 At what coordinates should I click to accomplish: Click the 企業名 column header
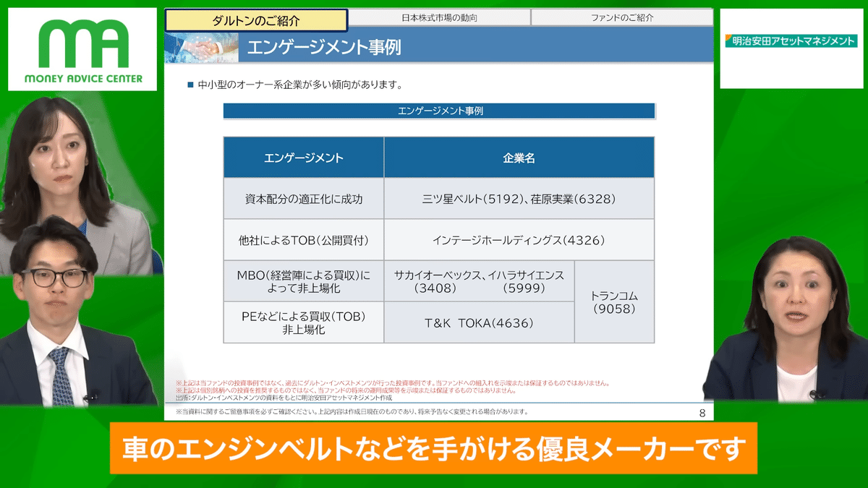[x=519, y=158]
